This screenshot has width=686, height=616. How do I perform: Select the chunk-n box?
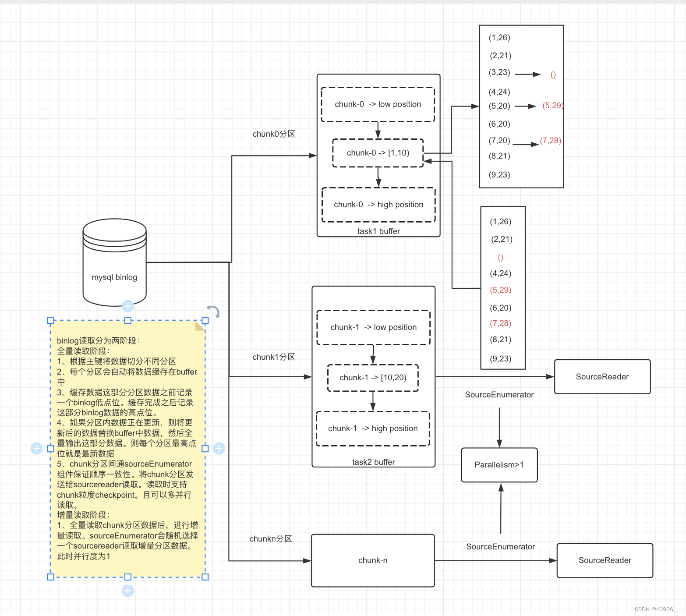[x=373, y=560]
